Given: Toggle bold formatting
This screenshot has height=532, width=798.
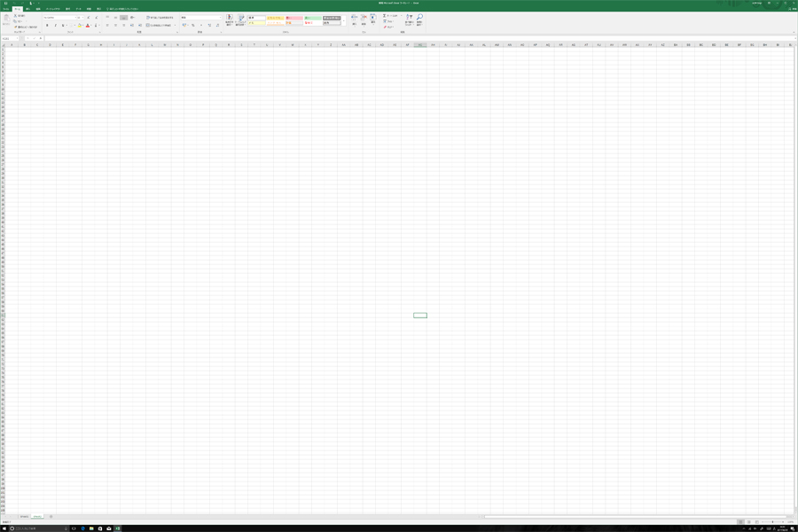Looking at the screenshot, I should coord(47,26).
